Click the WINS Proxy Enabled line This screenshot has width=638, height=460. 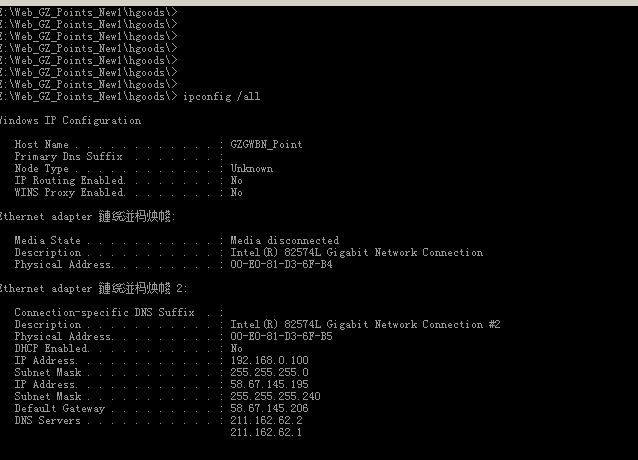[x=129, y=192]
